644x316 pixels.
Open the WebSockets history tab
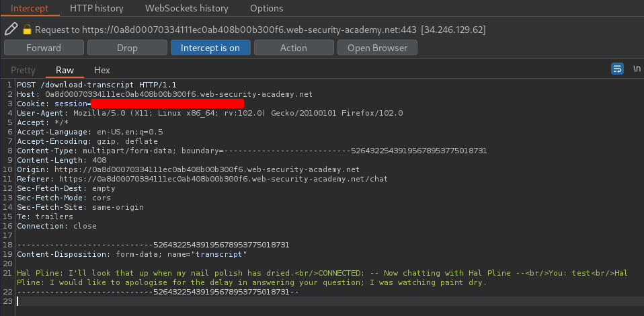[x=187, y=8]
